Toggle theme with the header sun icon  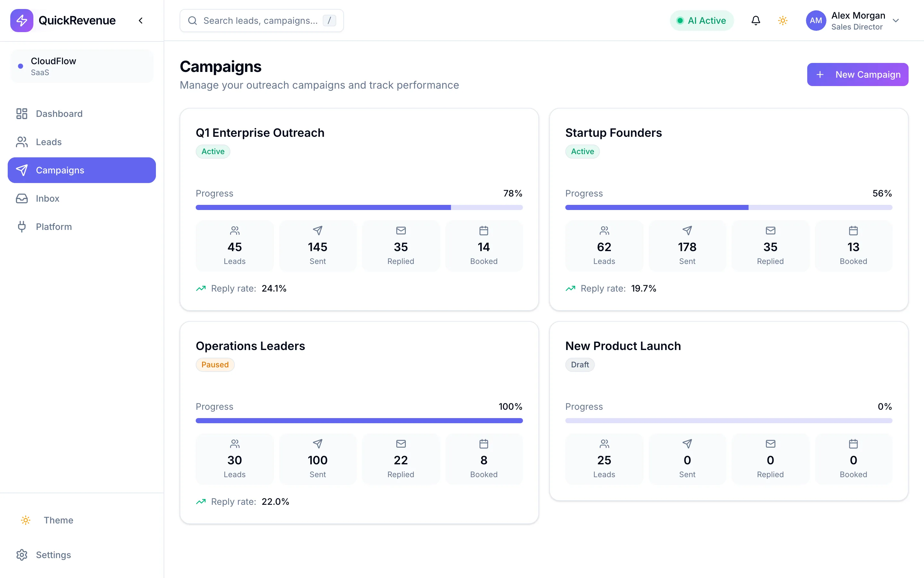[783, 21]
